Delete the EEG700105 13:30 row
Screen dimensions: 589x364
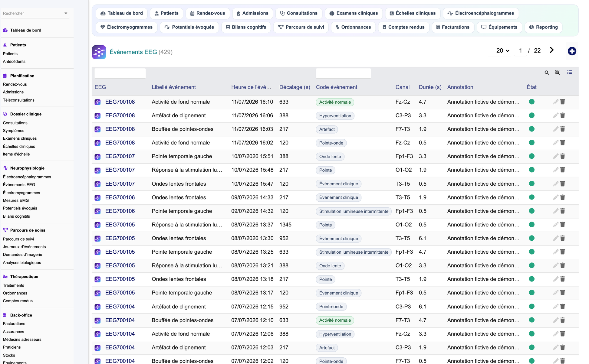click(563, 238)
